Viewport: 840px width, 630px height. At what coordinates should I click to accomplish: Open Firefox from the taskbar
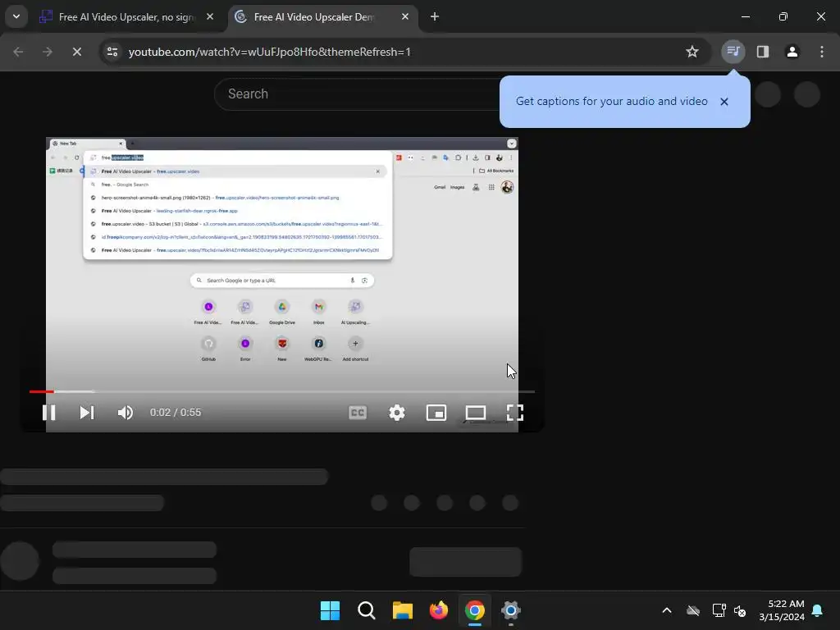pos(439,610)
